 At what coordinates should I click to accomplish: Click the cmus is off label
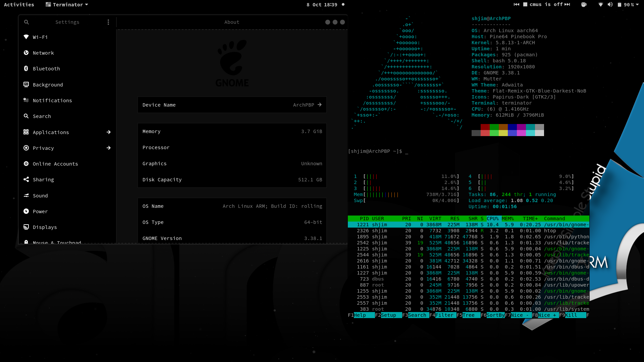[x=546, y=5]
